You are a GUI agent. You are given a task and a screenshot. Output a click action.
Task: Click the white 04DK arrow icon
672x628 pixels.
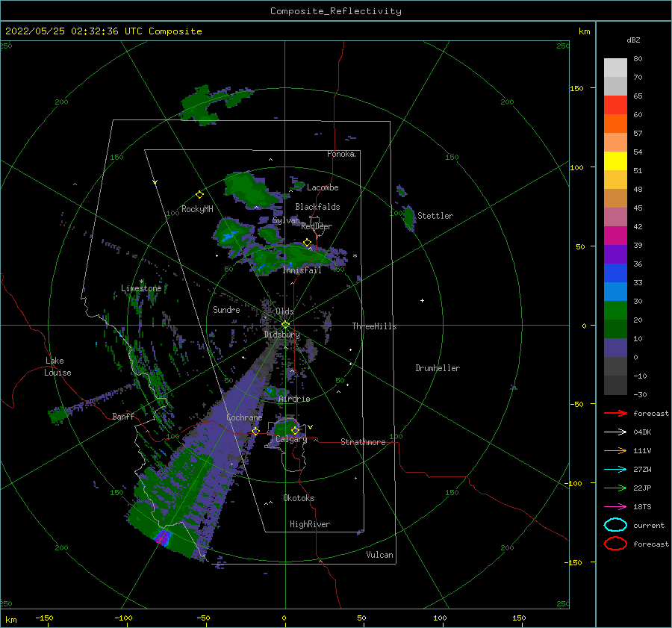pos(615,432)
